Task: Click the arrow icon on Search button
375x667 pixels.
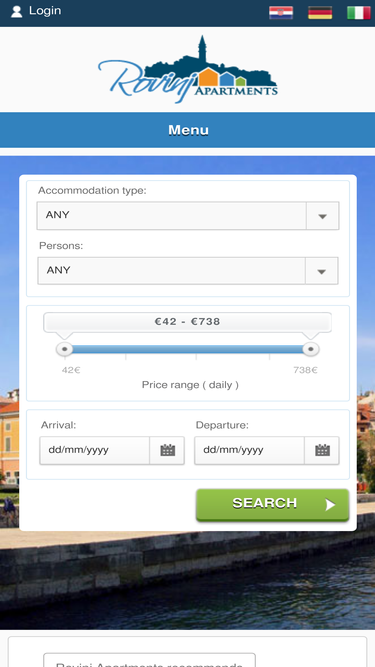Action: pos(330,505)
